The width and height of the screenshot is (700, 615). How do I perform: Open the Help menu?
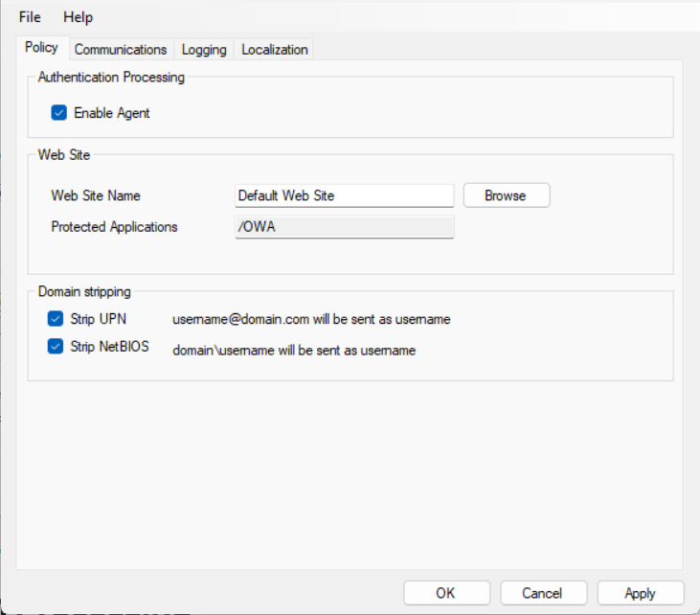pyautogui.click(x=79, y=17)
